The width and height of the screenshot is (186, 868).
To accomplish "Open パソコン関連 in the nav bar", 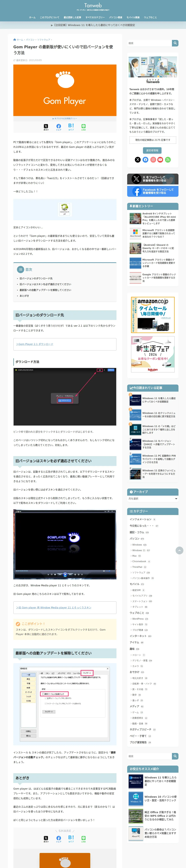I will tap(115, 18).
